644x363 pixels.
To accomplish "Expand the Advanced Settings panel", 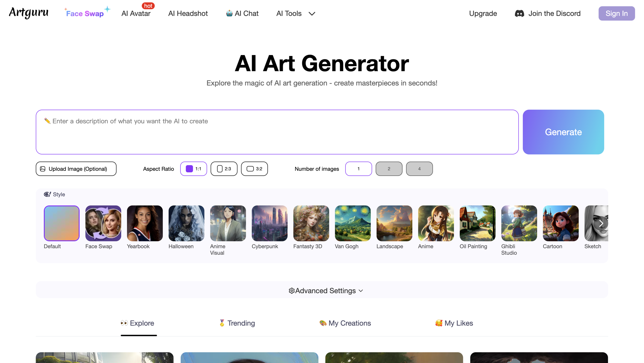I will (x=322, y=290).
